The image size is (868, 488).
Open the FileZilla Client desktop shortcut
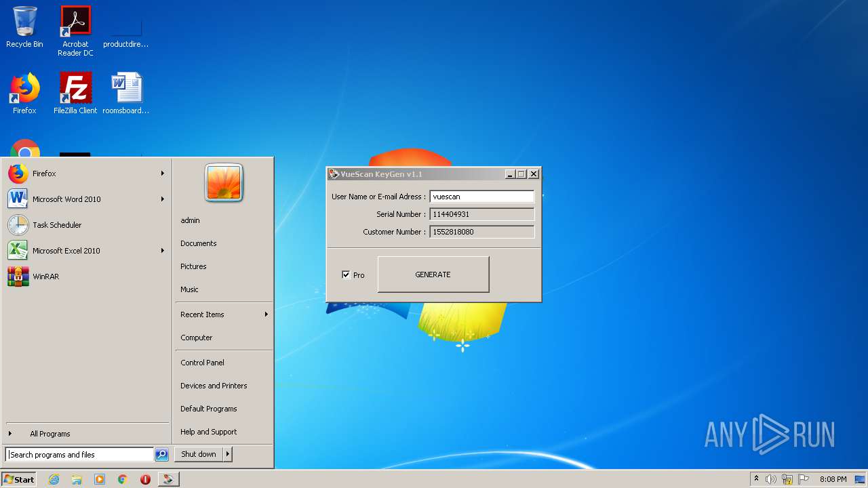click(x=75, y=94)
